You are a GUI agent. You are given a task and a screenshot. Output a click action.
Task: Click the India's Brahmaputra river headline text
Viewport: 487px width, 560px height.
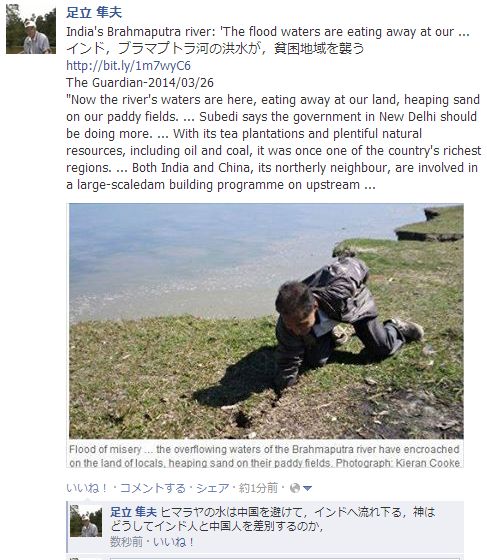[268, 32]
